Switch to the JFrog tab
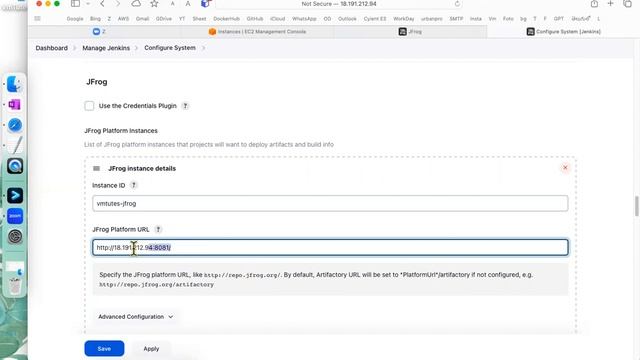Image resolution: width=640 pixels, height=360 pixels. point(410,31)
